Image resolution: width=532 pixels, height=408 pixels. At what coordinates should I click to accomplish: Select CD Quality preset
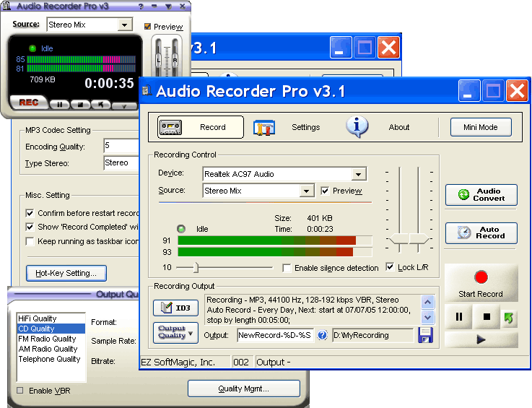tap(51, 329)
